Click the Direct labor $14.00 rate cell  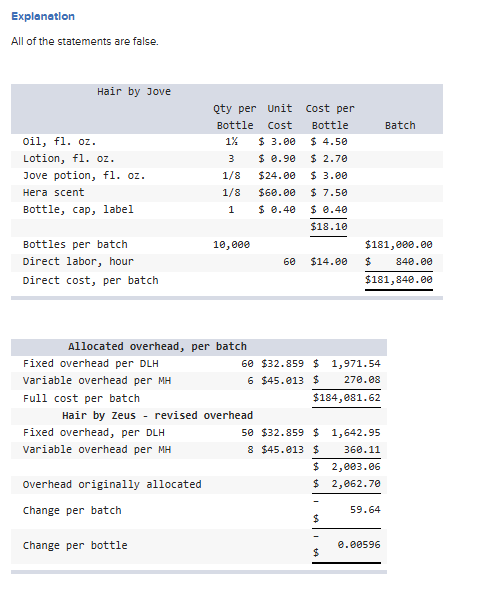tap(329, 262)
